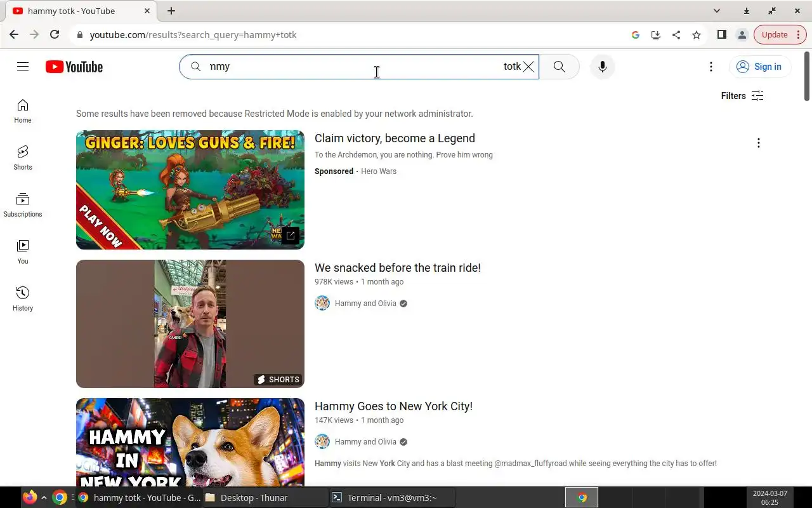The height and width of the screenshot is (508, 812).
Task: Open Hammy and Olivia channel under New York video
Action: coord(365,442)
